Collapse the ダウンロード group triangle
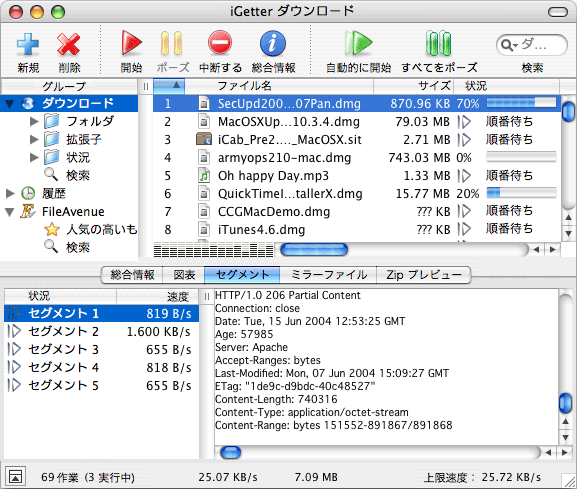 click(10, 104)
